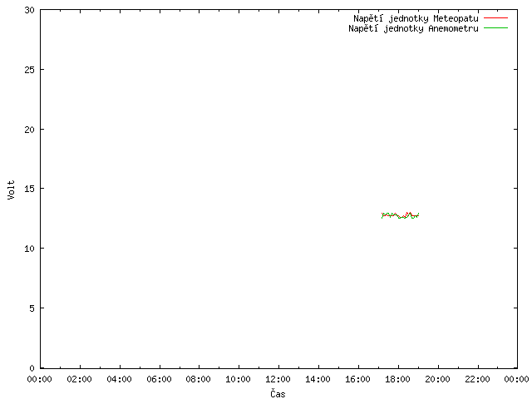Click the y-axis value 25

30,70
